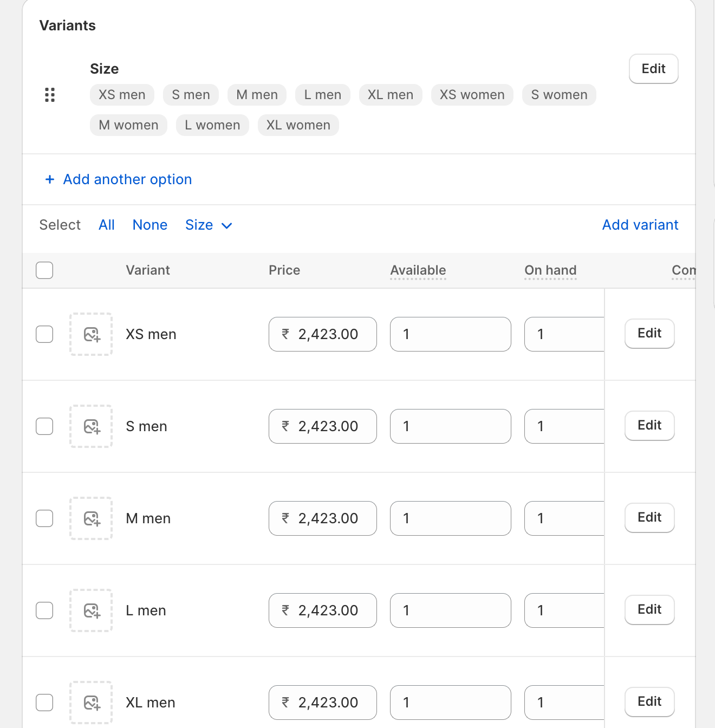Click the XS men price field
Image resolution: width=715 pixels, height=728 pixels.
pyautogui.click(x=323, y=334)
